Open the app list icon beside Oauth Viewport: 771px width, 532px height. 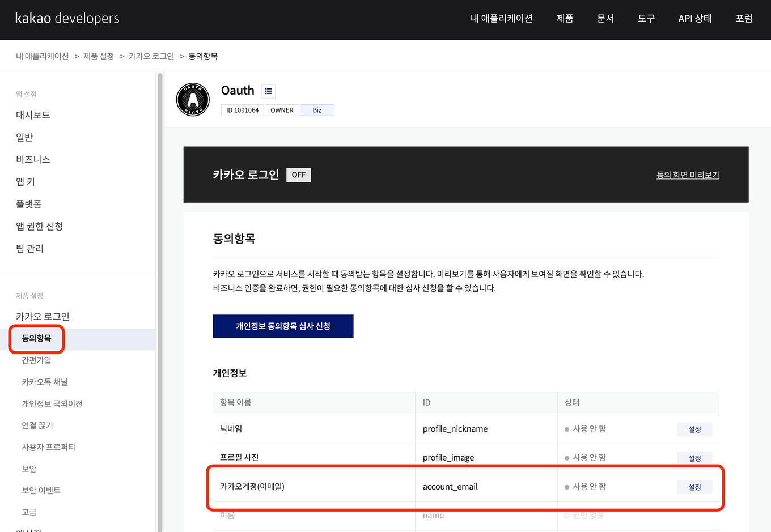[x=269, y=91]
